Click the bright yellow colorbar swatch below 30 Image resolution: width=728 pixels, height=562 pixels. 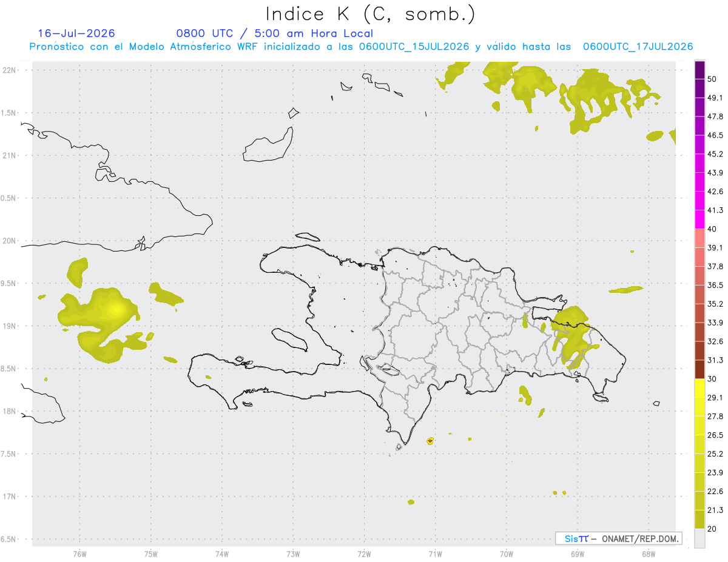click(699, 388)
